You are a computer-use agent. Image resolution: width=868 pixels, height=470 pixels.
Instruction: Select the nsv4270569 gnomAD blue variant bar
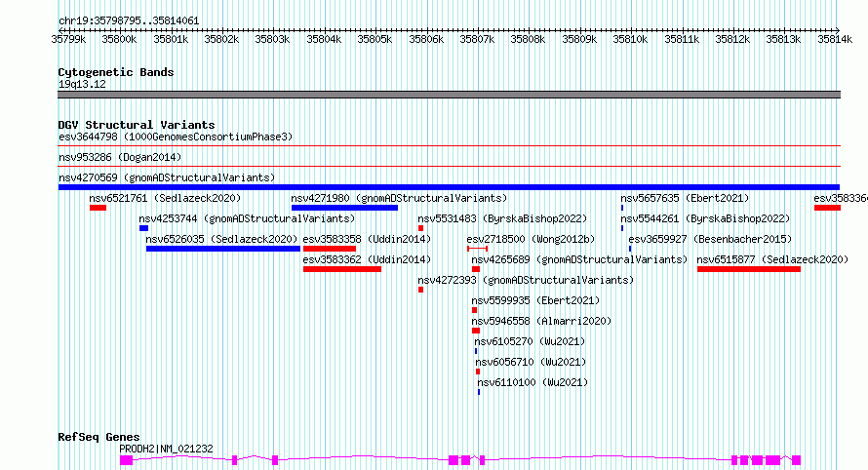[449, 187]
